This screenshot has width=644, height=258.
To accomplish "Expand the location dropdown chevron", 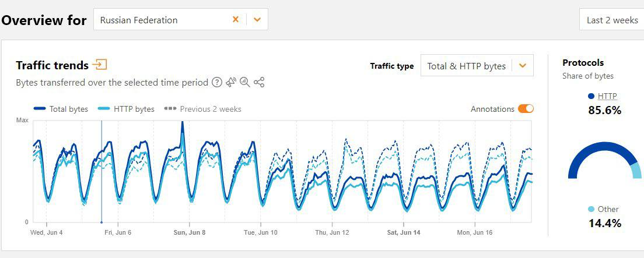I will pyautogui.click(x=257, y=19).
